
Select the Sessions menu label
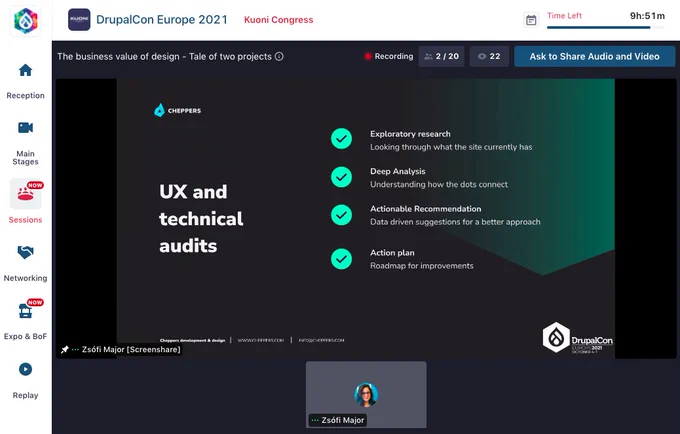point(26,220)
